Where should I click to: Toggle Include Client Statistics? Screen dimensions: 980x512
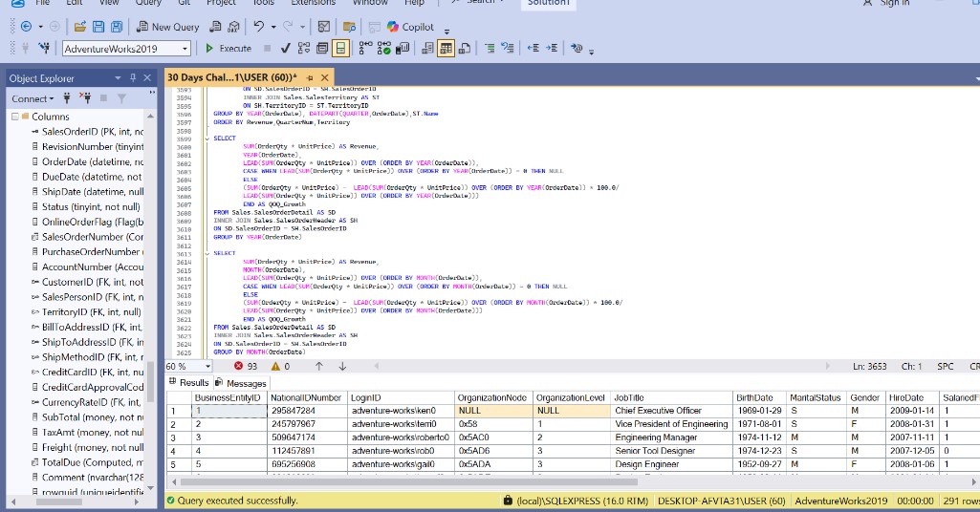(x=403, y=48)
